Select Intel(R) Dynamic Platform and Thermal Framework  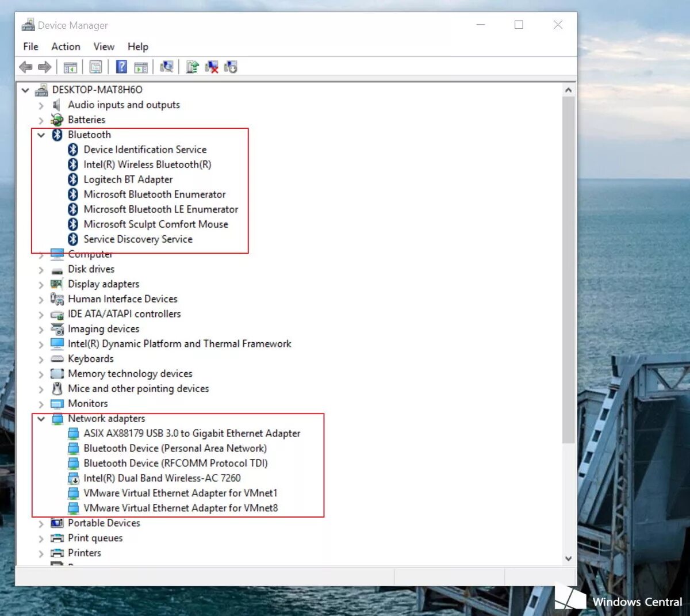[179, 344]
